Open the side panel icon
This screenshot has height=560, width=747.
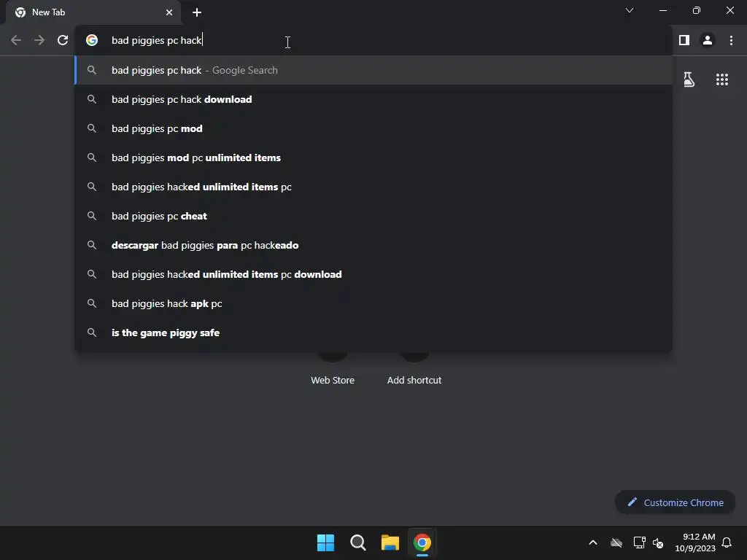click(684, 41)
